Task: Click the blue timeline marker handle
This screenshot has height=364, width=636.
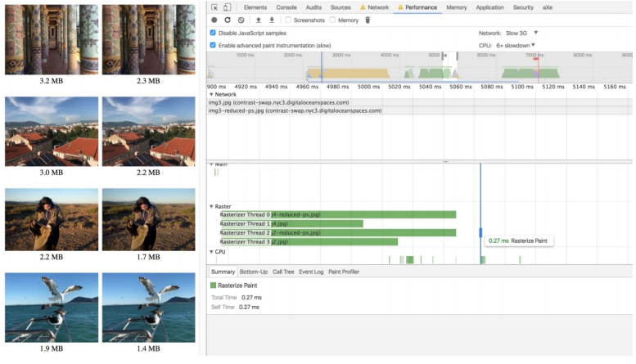Action: 480,232
